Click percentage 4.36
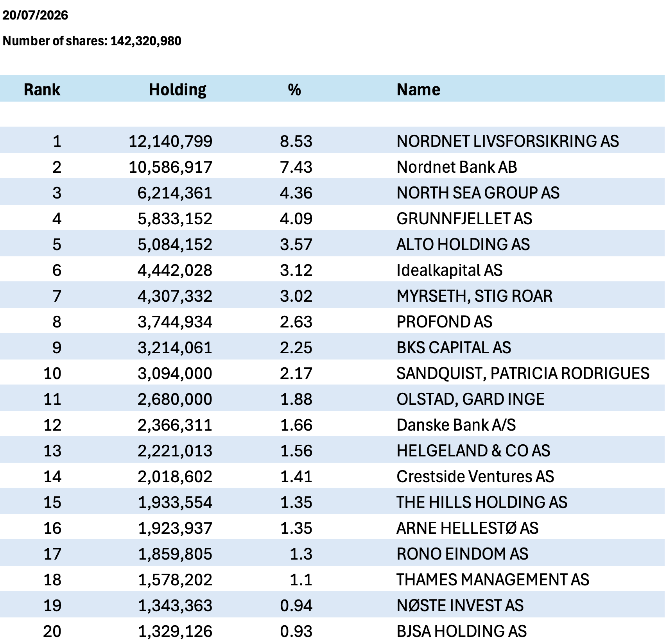The height and width of the screenshot is (644, 667). click(296, 193)
